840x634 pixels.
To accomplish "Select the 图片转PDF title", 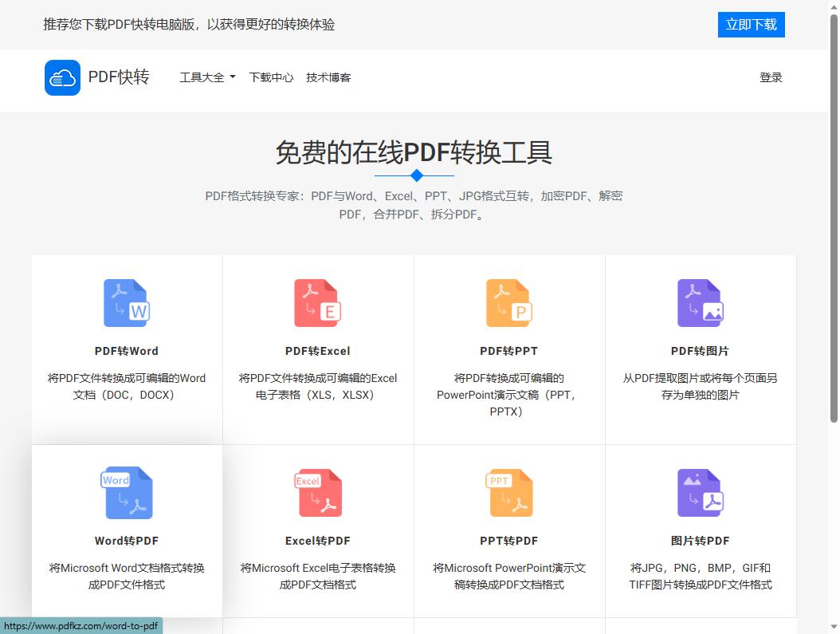I will [x=701, y=541].
